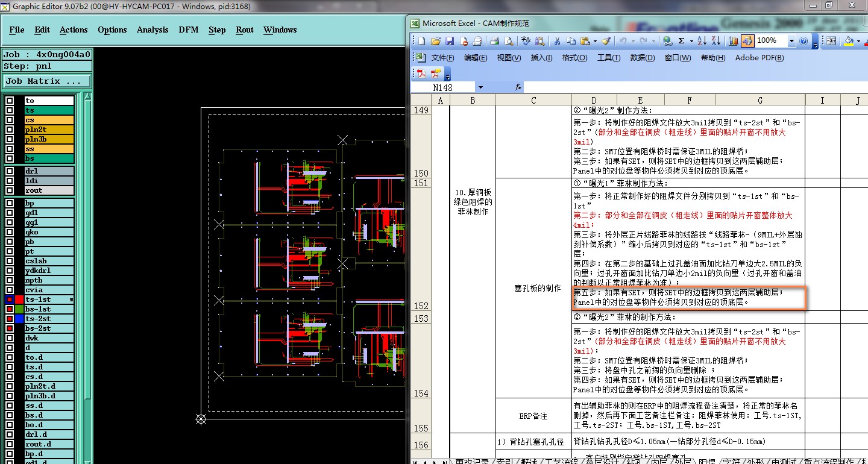Viewport: 868px width, 464px height.
Task: Expand the PDF toolbar options chevron
Action: pyautogui.click(x=447, y=75)
